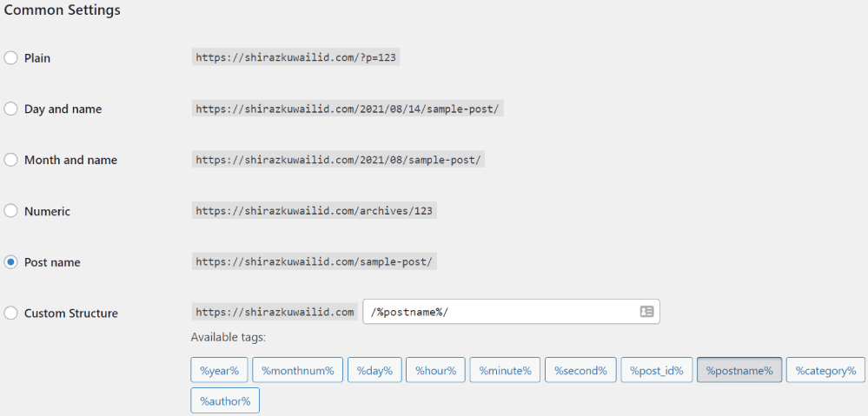Add the %post_id% tag
This screenshot has width=868, height=416.
657,370
